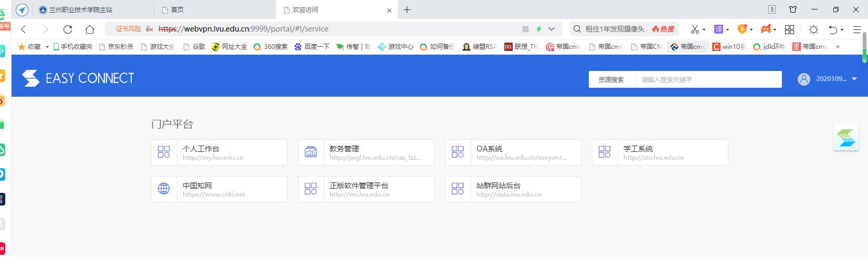Open the browser home page

pos(90,29)
